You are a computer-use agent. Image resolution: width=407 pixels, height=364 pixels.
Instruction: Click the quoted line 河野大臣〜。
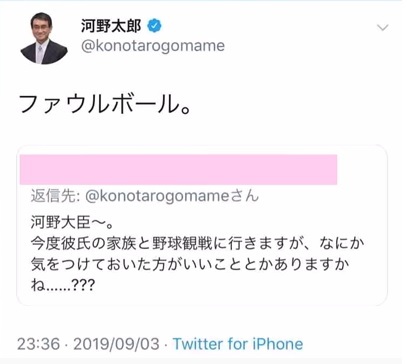point(72,222)
